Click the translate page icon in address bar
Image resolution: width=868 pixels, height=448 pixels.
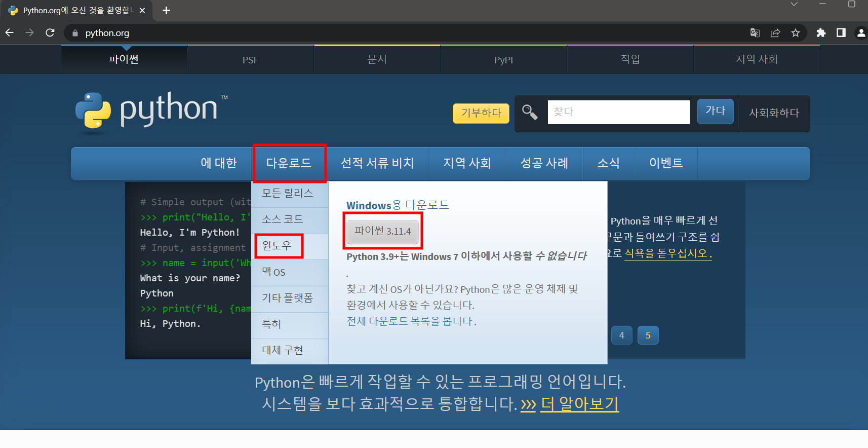755,33
